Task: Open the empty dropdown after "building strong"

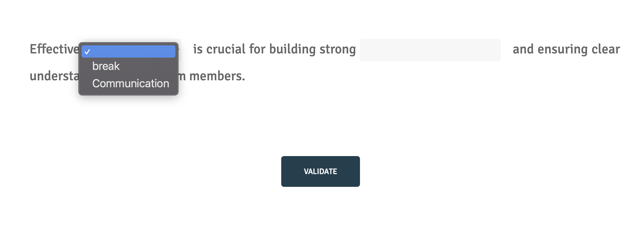Action: 430,50
